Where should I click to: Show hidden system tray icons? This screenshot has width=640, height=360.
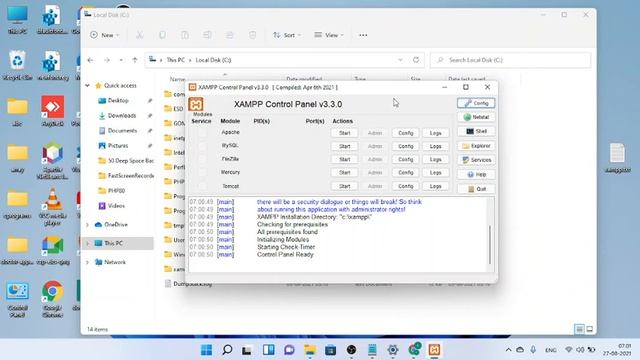pyautogui.click(x=508, y=350)
